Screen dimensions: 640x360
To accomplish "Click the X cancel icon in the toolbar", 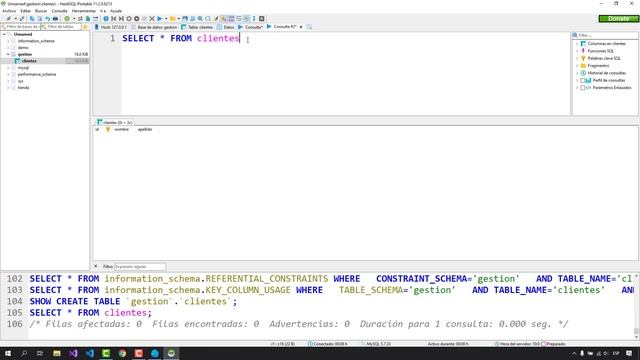I will 152,19.
